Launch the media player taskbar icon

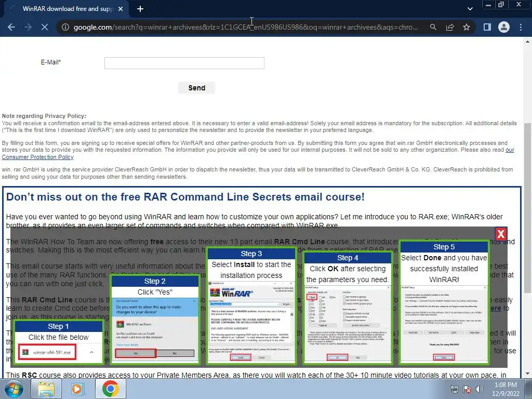click(x=78, y=389)
